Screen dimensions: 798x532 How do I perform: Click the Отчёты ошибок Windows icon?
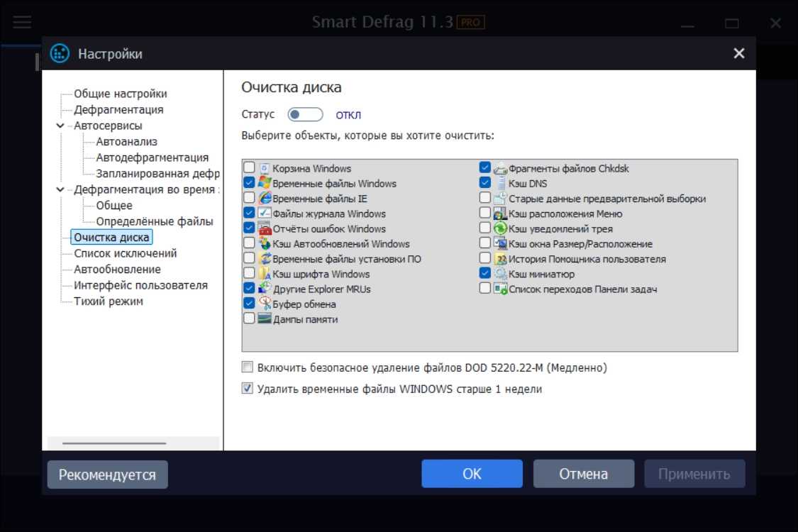coord(264,228)
